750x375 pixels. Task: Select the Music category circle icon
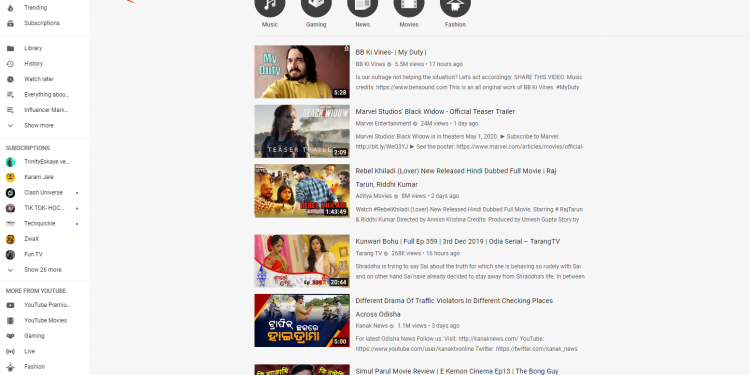270,5
